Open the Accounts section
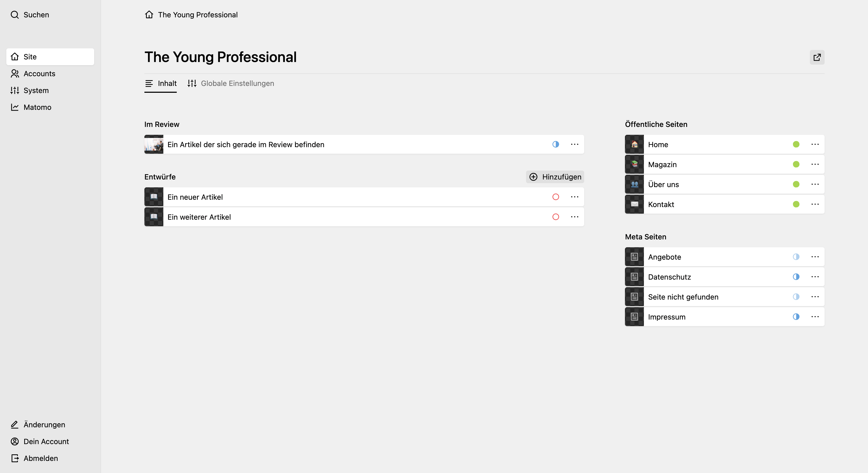 tap(50, 73)
